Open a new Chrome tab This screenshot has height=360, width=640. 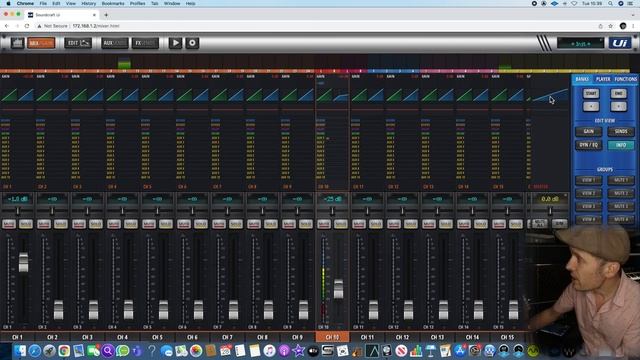pyautogui.click(x=106, y=15)
